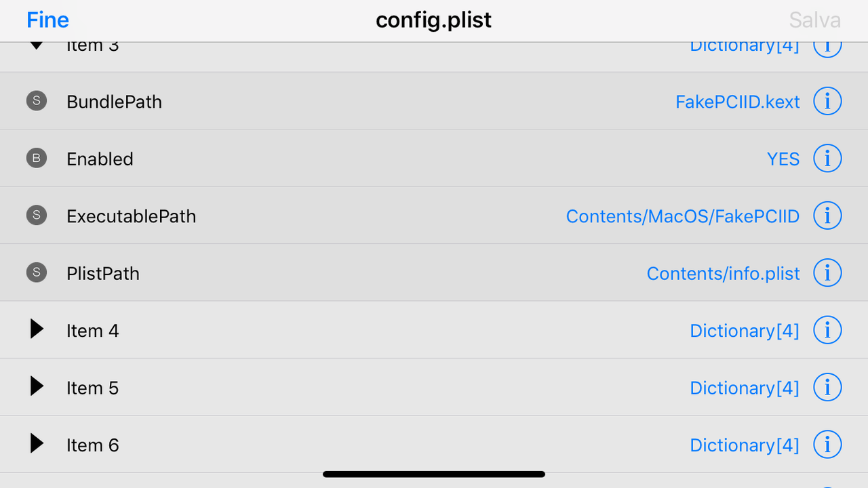
Task: Tap info icon on Item 5 row
Action: click(827, 388)
